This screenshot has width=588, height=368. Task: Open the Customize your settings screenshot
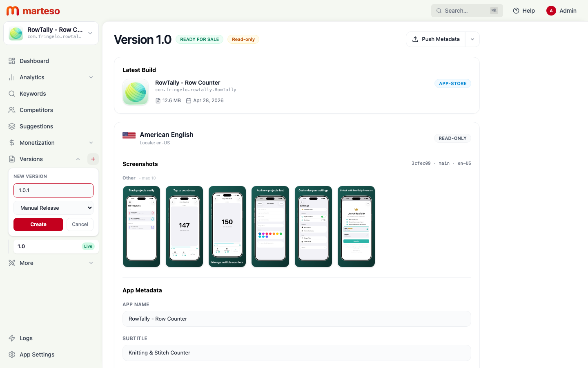(313, 227)
